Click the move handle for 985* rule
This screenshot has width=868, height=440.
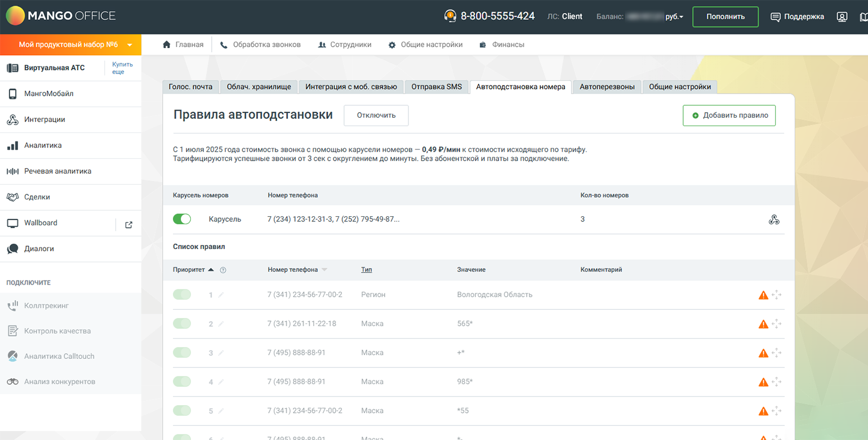click(777, 382)
